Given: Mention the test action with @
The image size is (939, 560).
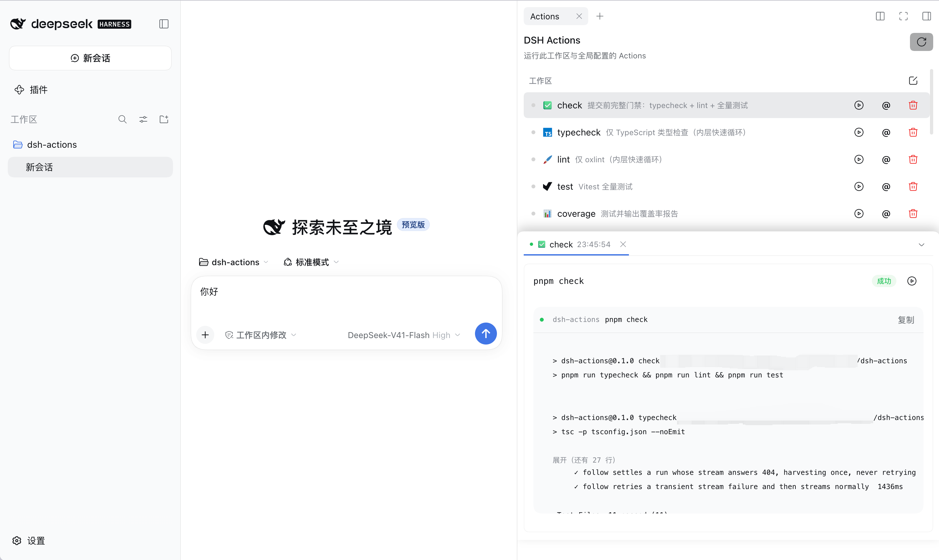Looking at the screenshot, I should (886, 187).
